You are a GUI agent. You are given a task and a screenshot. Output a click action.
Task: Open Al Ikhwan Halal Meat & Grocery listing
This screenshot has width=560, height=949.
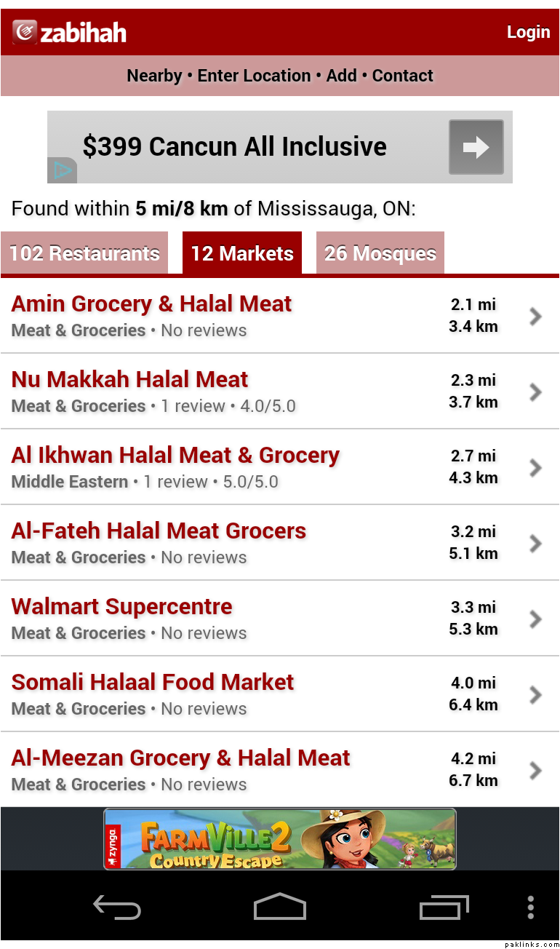point(175,456)
